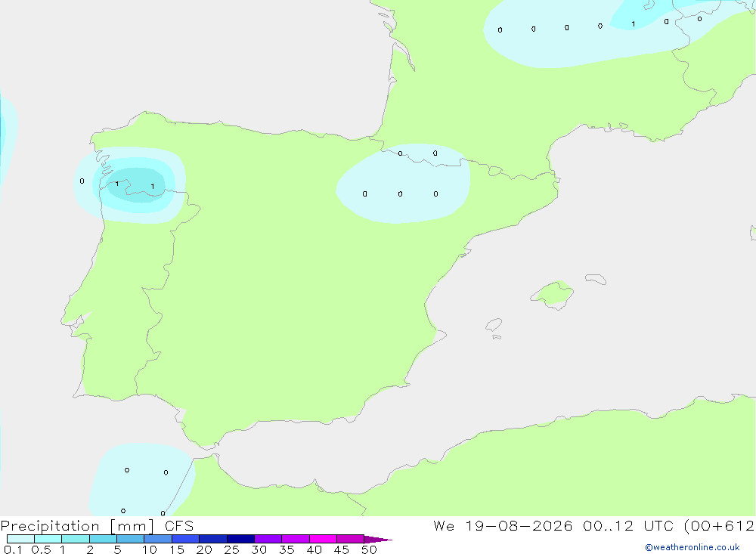Click the 'We' weekday label
The image size is (756, 554).
click(444, 526)
